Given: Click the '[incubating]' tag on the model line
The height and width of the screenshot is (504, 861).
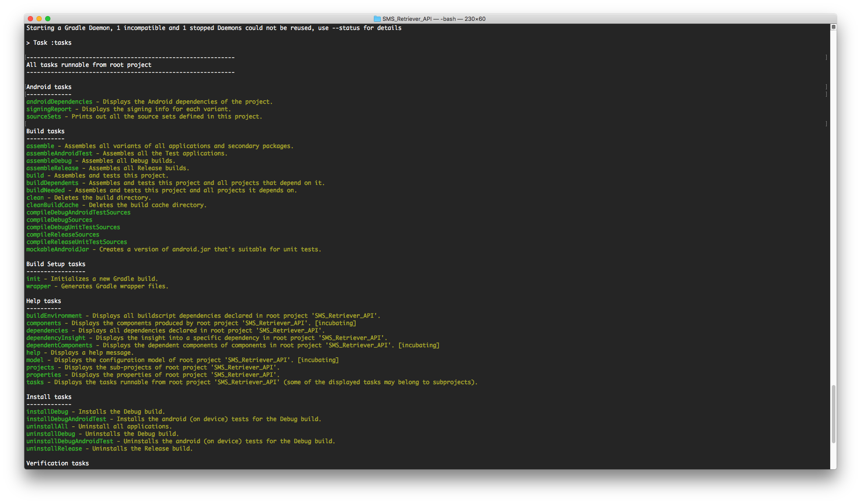Looking at the screenshot, I should pos(318,360).
